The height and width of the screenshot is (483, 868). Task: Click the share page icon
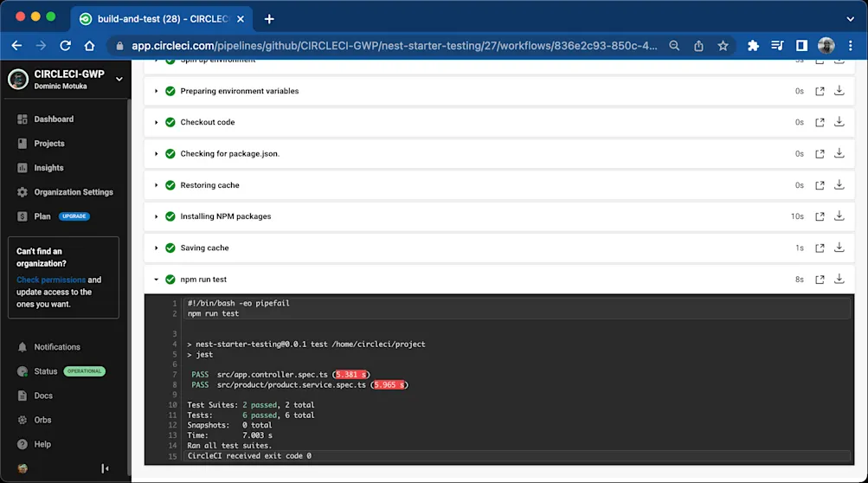pos(698,46)
